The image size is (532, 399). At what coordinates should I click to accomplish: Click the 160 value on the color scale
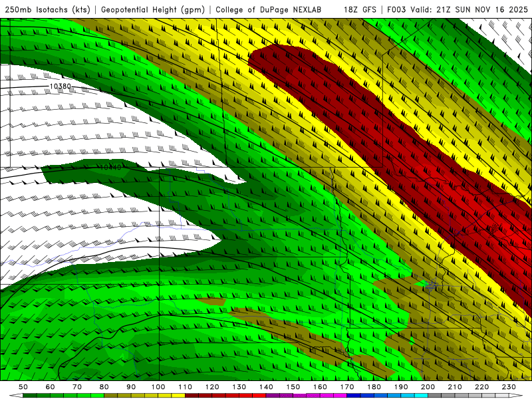pos(320,387)
